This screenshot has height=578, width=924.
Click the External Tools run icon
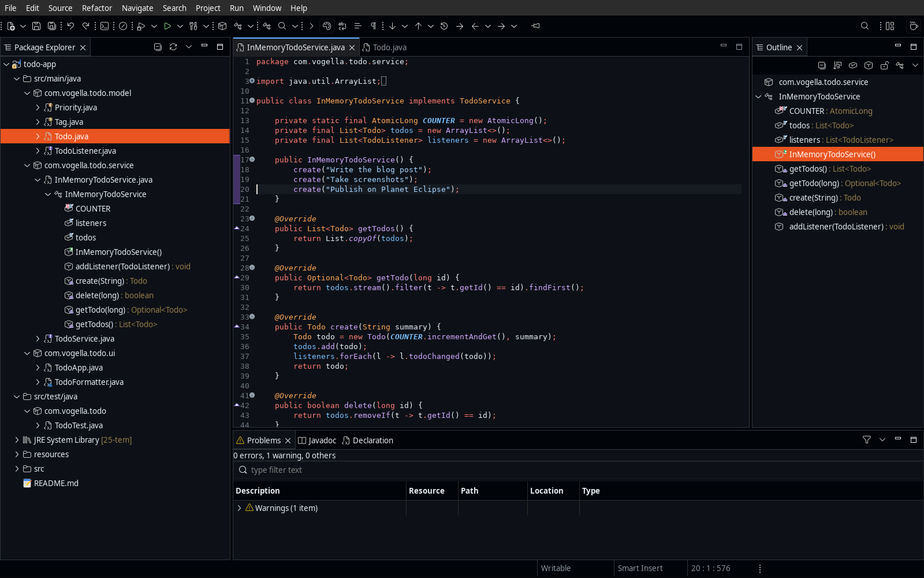pyautogui.click(x=193, y=26)
